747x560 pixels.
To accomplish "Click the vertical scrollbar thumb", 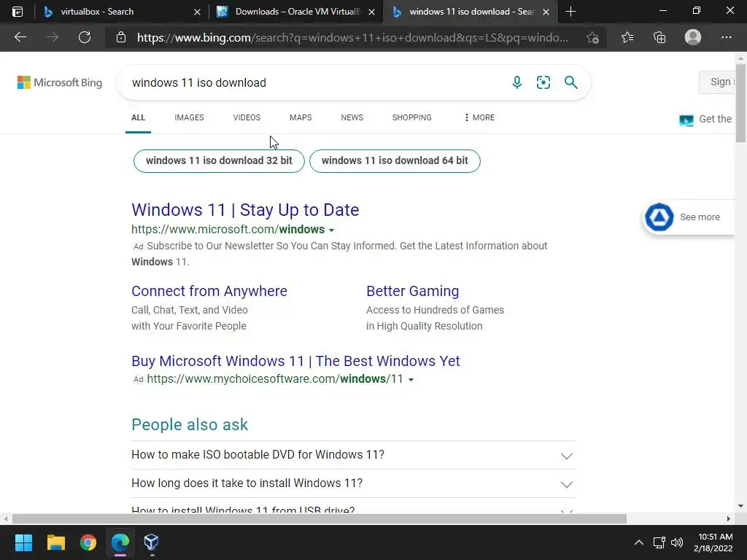I will pyautogui.click(x=740, y=102).
